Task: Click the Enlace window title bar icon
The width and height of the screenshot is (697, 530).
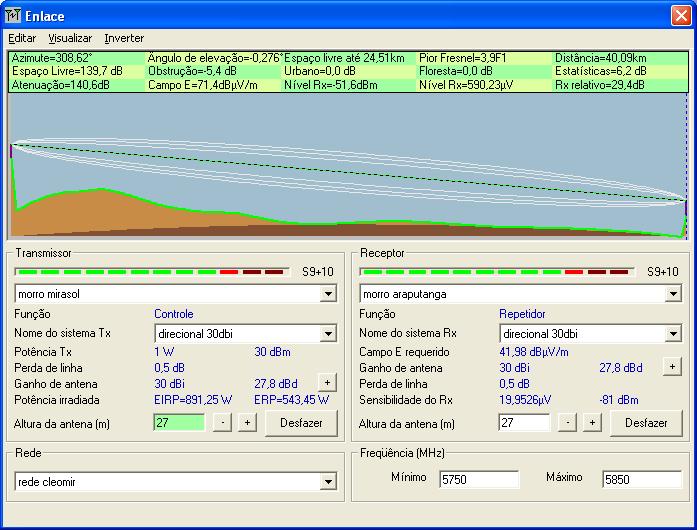Action: [13, 15]
